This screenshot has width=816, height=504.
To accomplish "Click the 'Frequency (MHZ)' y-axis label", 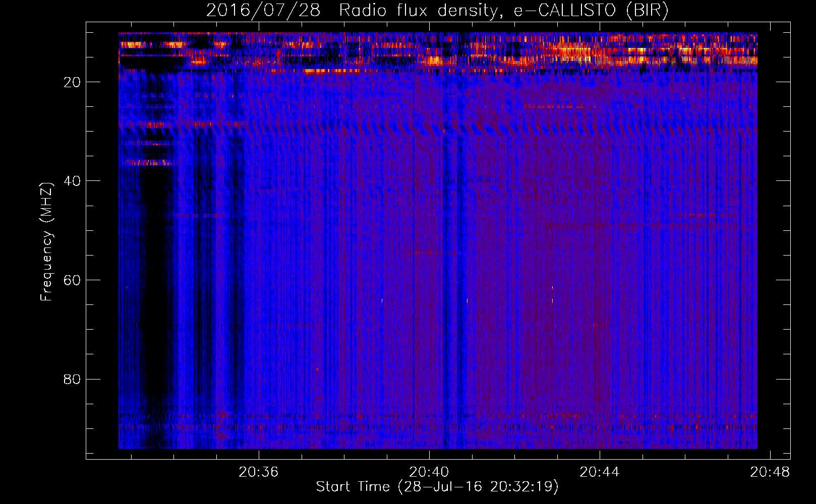I will click(46, 242).
